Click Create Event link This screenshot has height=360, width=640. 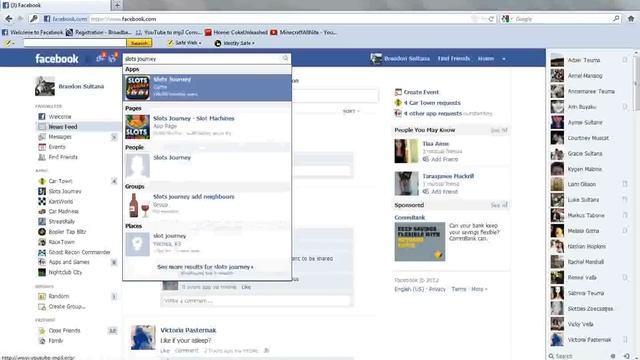421,92
